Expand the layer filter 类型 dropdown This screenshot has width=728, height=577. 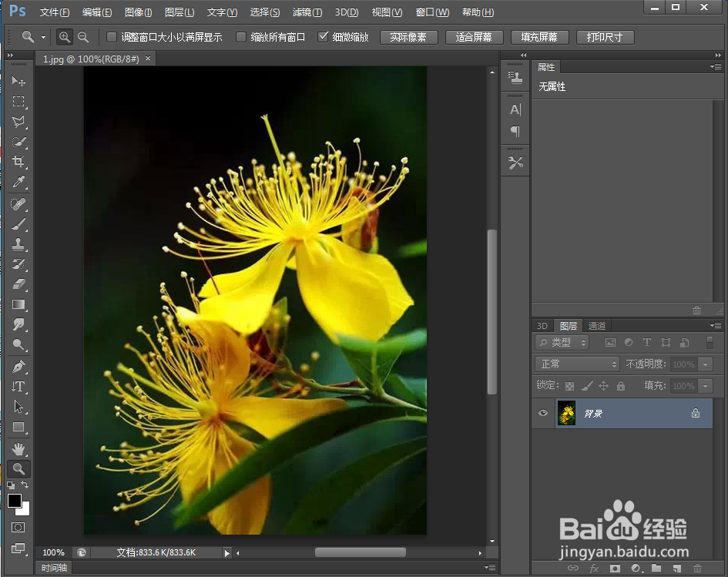coord(562,343)
